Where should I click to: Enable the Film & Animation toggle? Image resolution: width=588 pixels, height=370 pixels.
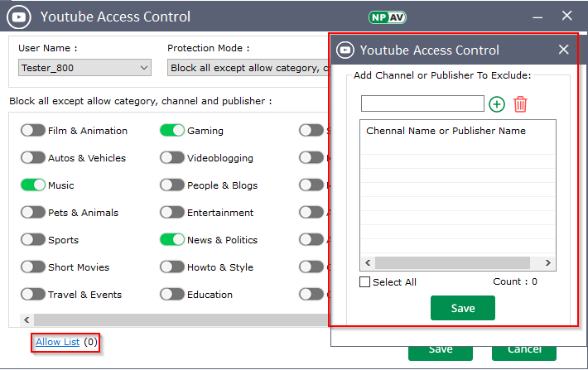[x=33, y=131]
